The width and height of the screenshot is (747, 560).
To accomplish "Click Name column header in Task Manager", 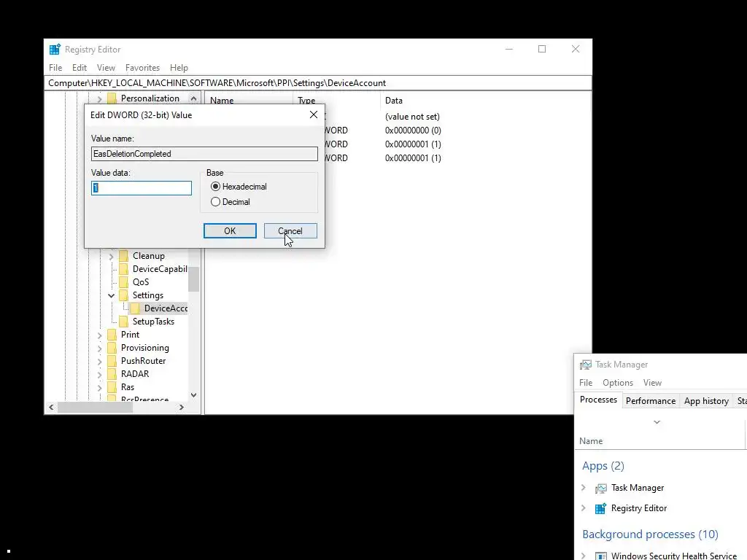I will click(x=591, y=441).
